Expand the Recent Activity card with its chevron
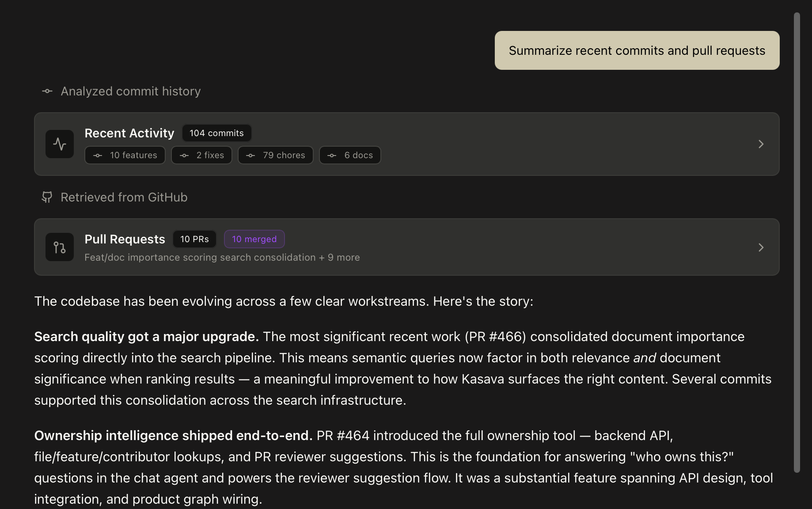 point(761,144)
